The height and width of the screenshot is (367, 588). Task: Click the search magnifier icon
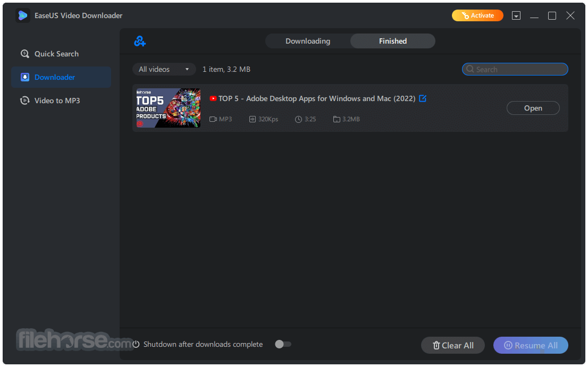click(471, 69)
